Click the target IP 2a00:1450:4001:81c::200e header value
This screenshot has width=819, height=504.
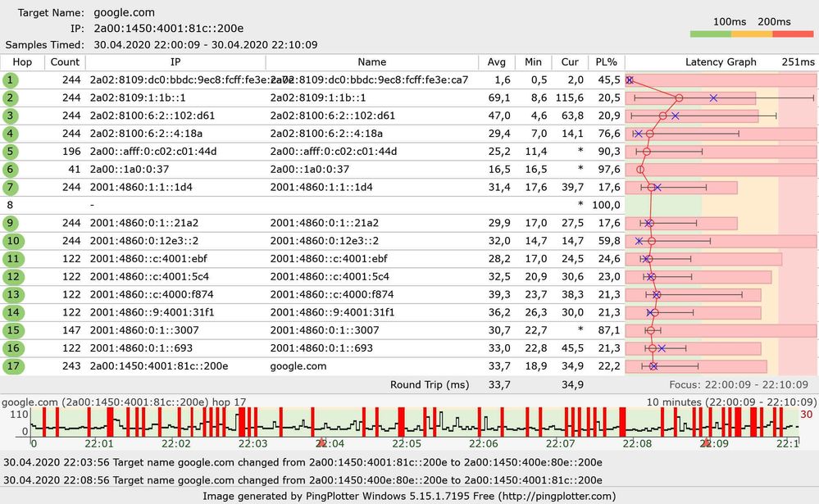tap(169, 29)
